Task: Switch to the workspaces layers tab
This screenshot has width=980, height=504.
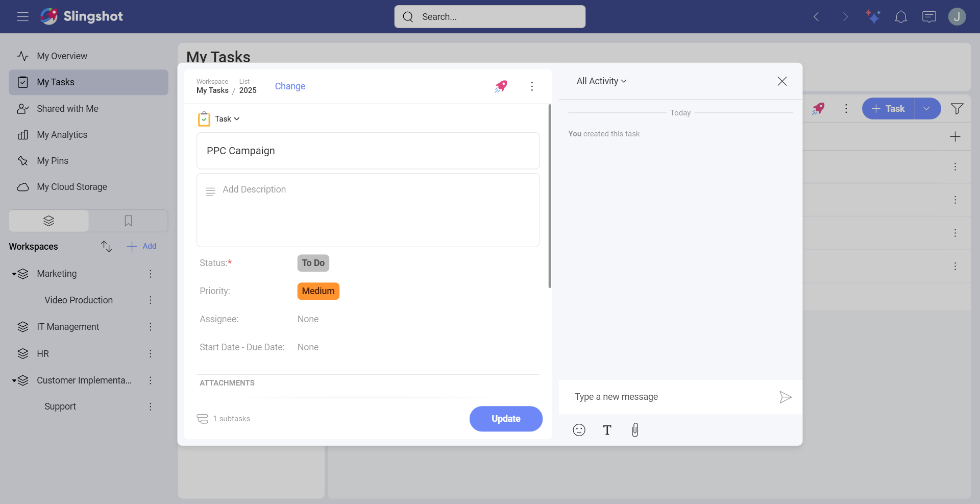Action: pyautogui.click(x=49, y=221)
